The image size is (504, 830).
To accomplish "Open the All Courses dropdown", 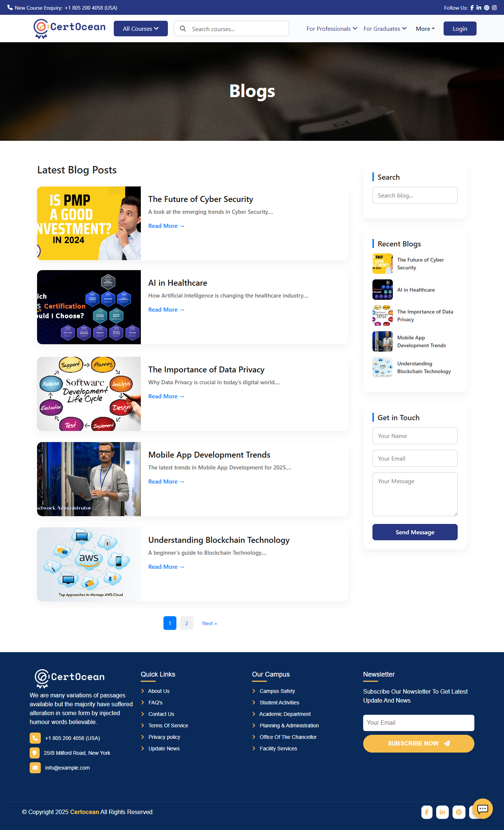I will click(141, 29).
